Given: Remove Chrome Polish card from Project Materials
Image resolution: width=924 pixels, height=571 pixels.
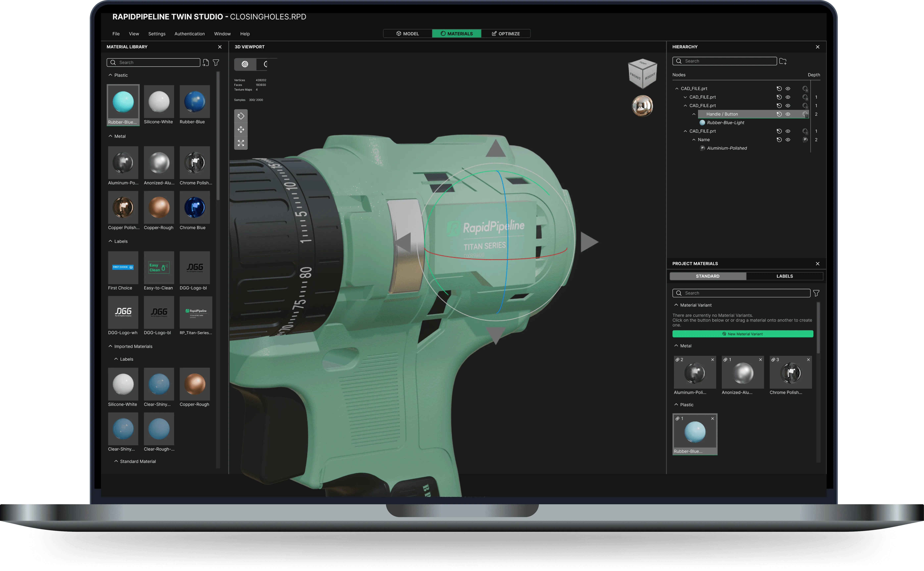Looking at the screenshot, I should (x=808, y=360).
